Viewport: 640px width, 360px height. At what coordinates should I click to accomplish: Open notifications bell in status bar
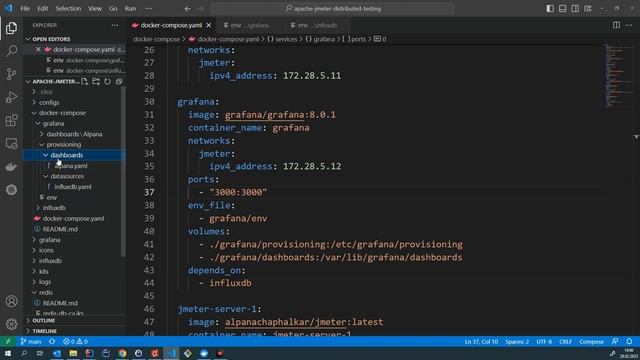tap(629, 341)
